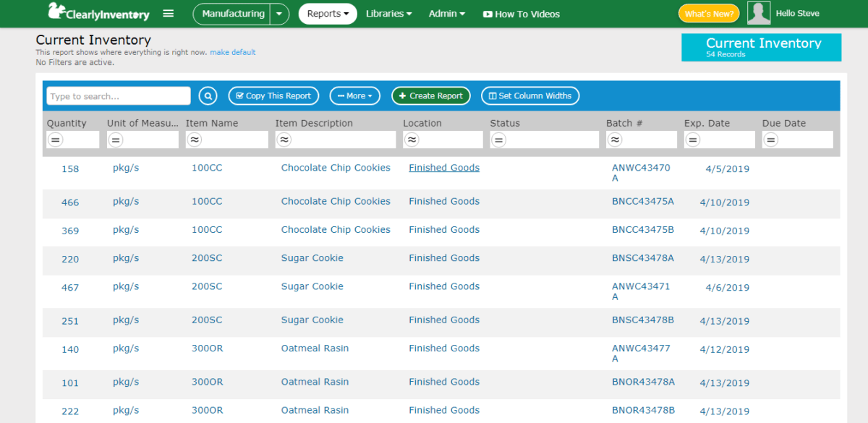Open the hamburger menu icon
Image resolution: width=868 pixels, height=423 pixels.
(169, 14)
